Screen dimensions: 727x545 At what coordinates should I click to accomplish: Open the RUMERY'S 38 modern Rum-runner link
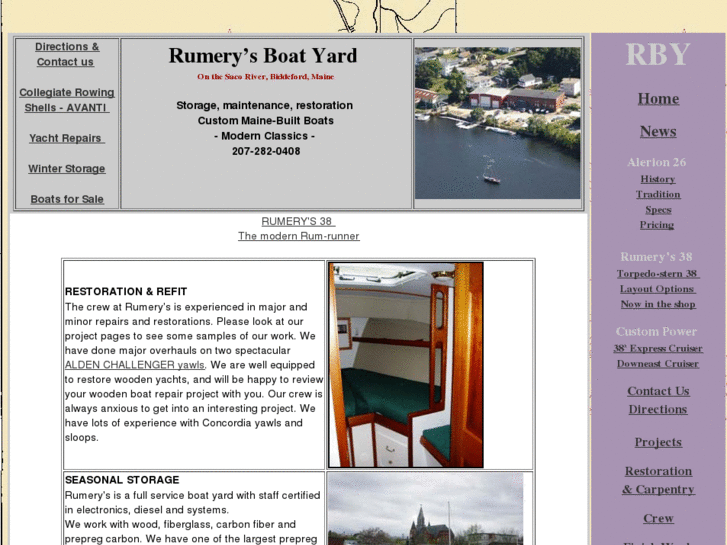pos(299,229)
